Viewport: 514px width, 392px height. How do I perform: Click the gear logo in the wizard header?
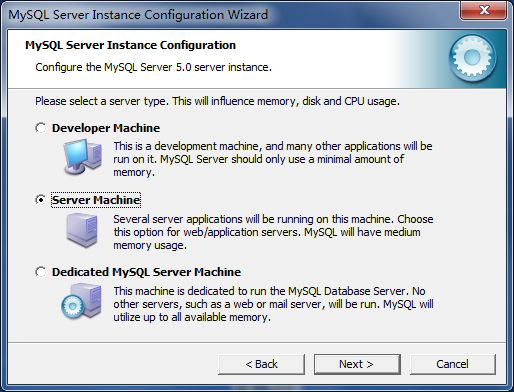point(472,58)
